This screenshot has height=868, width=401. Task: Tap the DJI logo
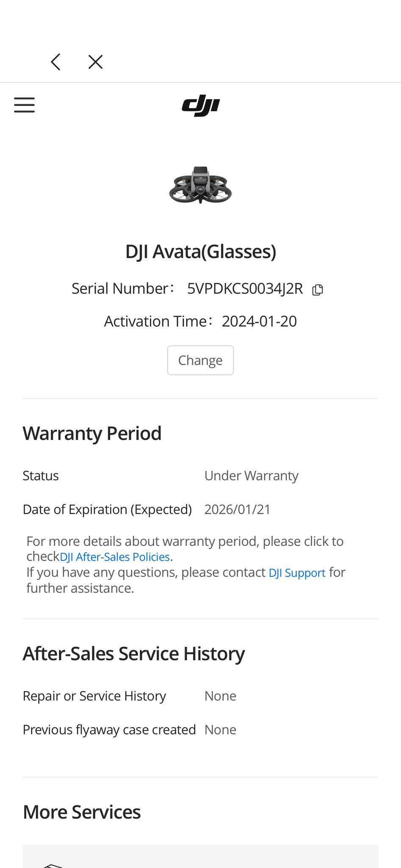pos(201,106)
